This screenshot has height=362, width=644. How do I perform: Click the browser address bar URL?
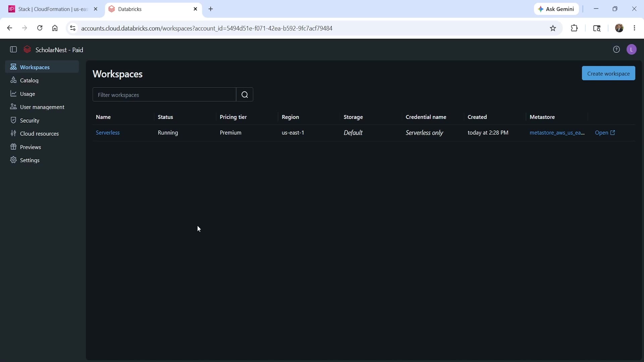(x=207, y=28)
